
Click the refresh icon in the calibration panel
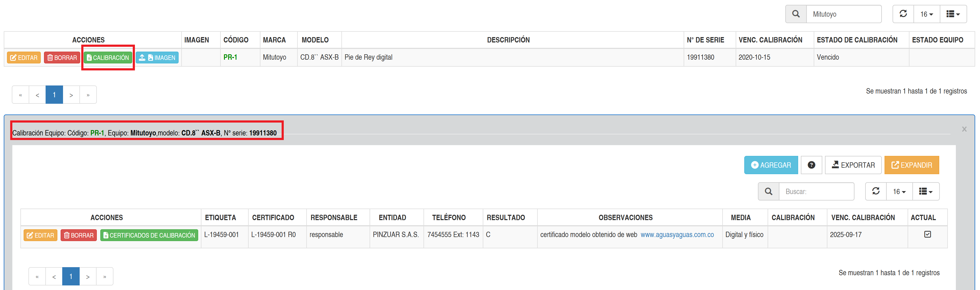click(875, 191)
